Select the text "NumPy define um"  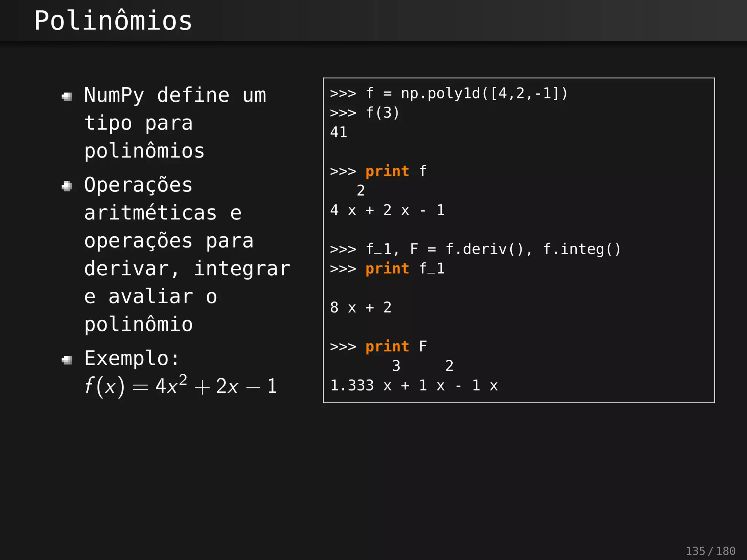pos(175,96)
